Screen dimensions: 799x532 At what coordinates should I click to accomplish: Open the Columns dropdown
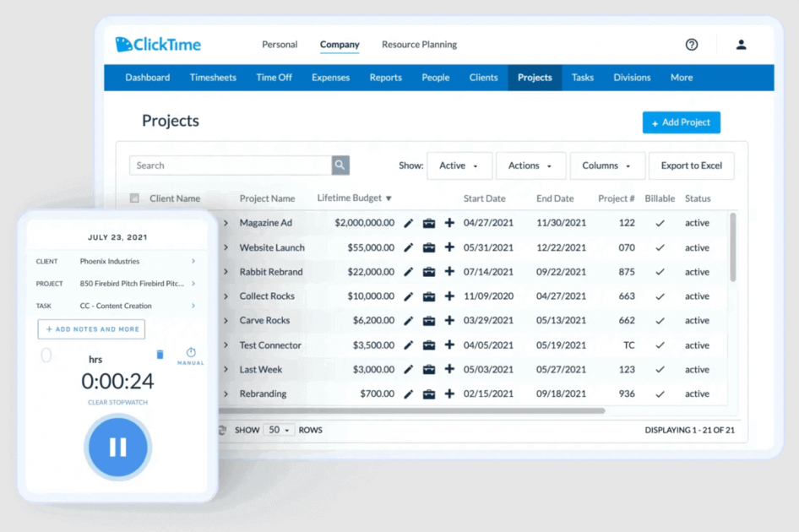pyautogui.click(x=607, y=166)
